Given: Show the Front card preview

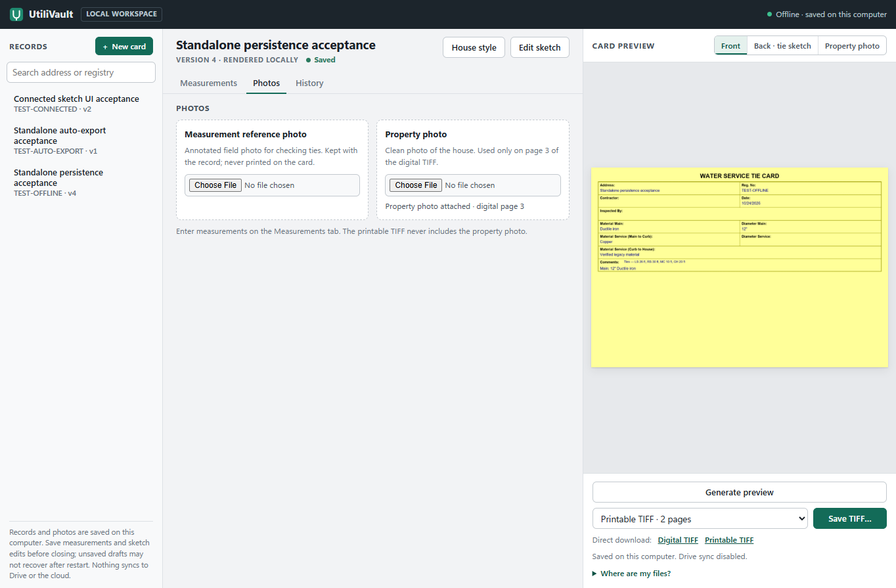Looking at the screenshot, I should (x=730, y=46).
